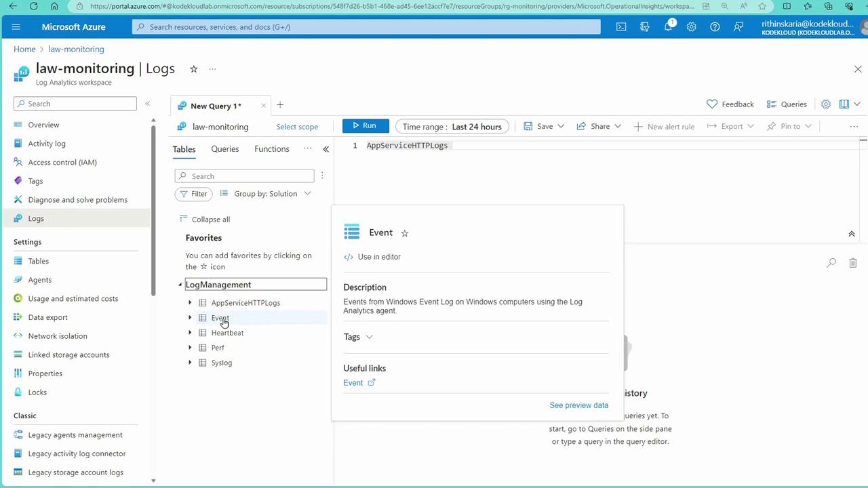Collapse the query editor with the up chevron
The image size is (868, 488).
click(x=852, y=234)
